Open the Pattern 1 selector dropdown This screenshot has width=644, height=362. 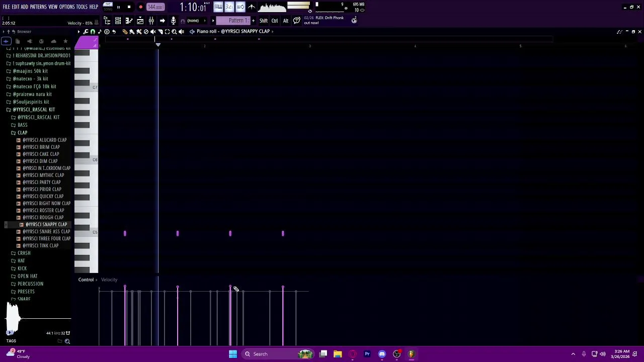[x=233, y=21]
